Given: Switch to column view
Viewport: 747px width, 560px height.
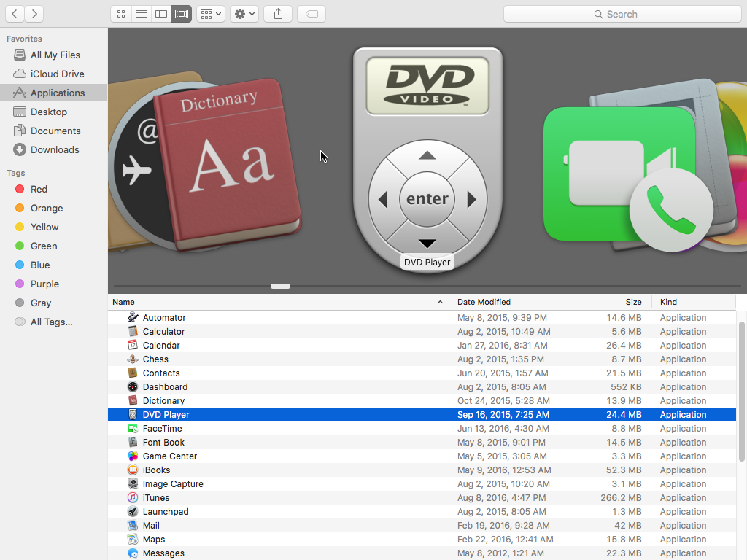Looking at the screenshot, I should click(161, 14).
